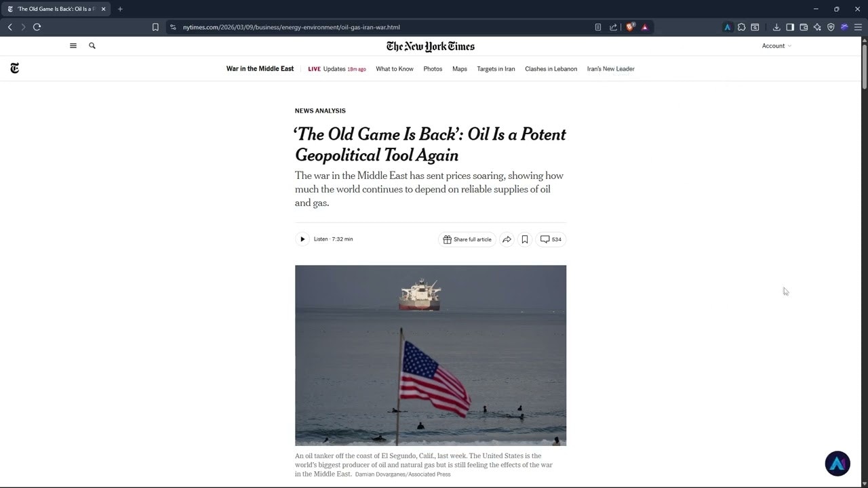Screen dimensions: 868x488
Task: Open the oil tanker article photo
Action: [431, 355]
